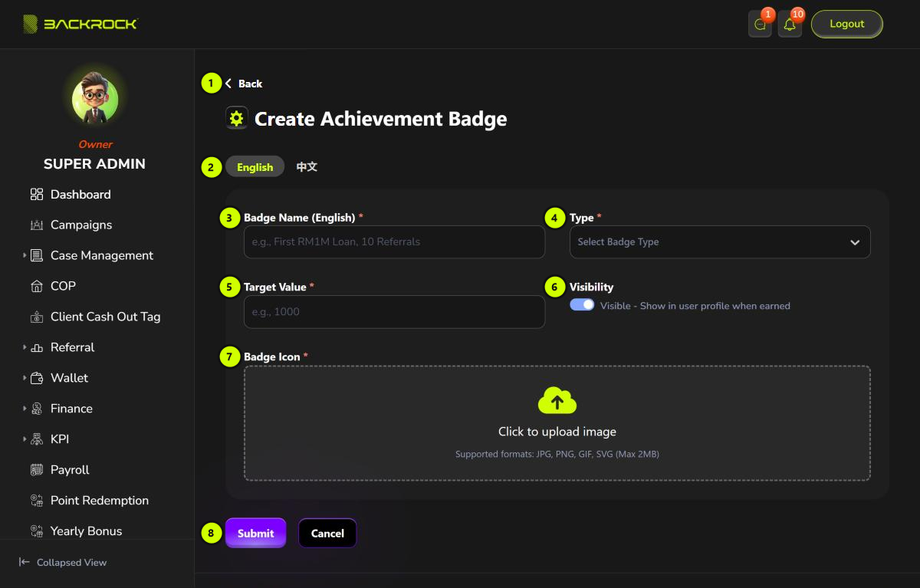Click the Payroll icon in sidebar
920x588 pixels.
pos(37,471)
